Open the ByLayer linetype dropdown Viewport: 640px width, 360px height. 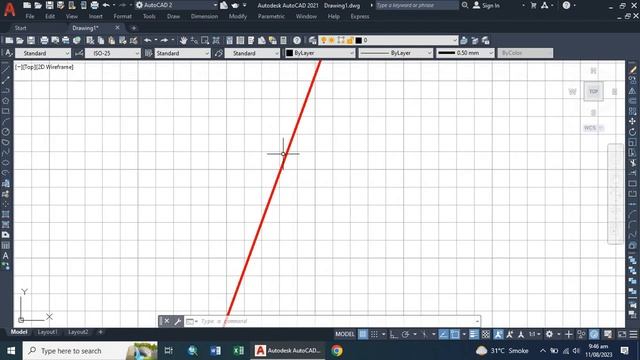(396, 53)
